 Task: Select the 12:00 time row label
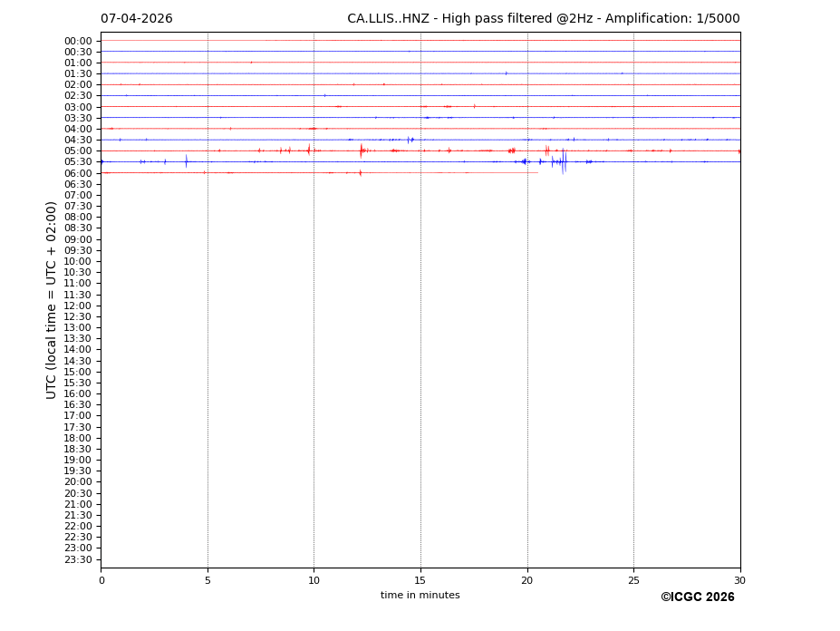tap(78, 306)
